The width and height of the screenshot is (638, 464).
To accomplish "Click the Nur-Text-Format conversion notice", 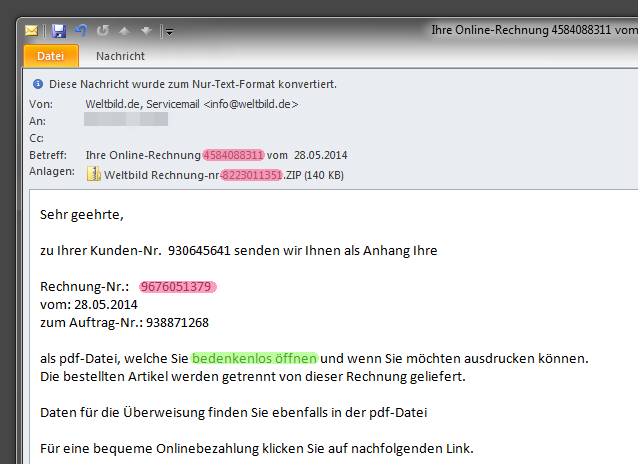I will 193,84.
